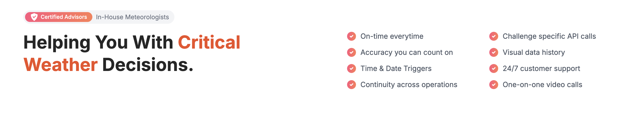
Task: Click the checkmark icon beside Accuracy you can count on
Action: pyautogui.click(x=351, y=52)
